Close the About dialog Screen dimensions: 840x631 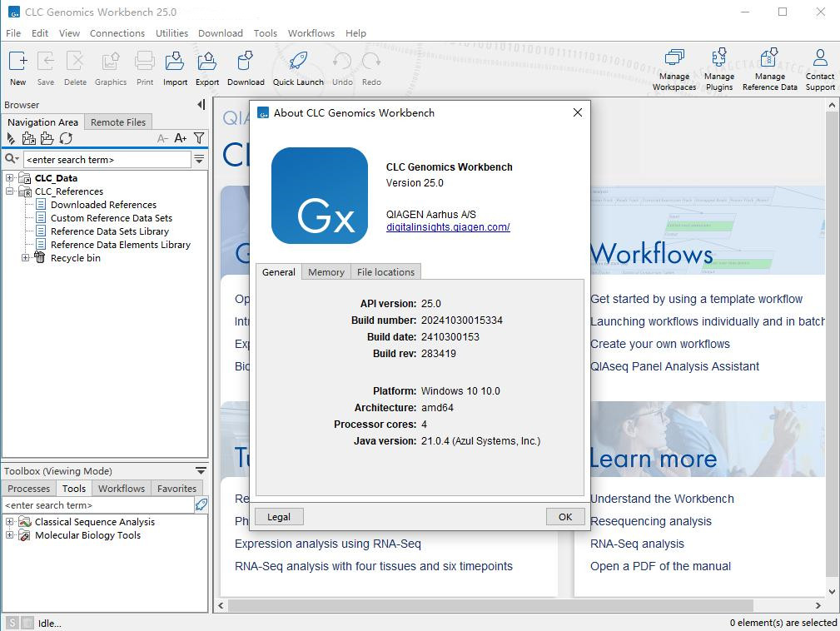point(578,112)
